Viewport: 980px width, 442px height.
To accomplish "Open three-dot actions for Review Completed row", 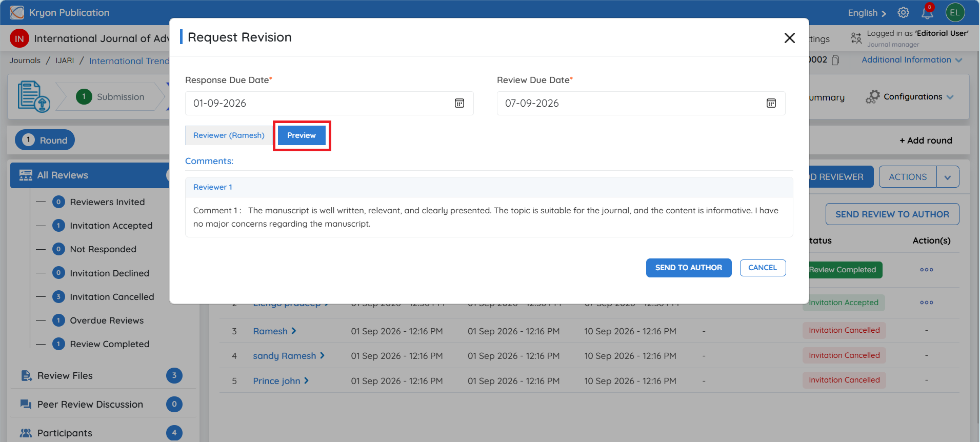I will [x=927, y=270].
